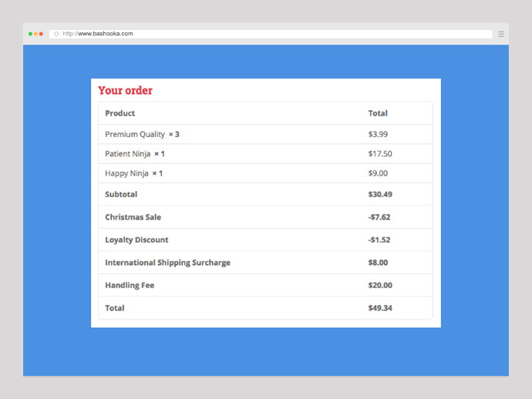Open the browser hamburger menu icon
Viewport: 532px width, 399px height.
[501, 34]
